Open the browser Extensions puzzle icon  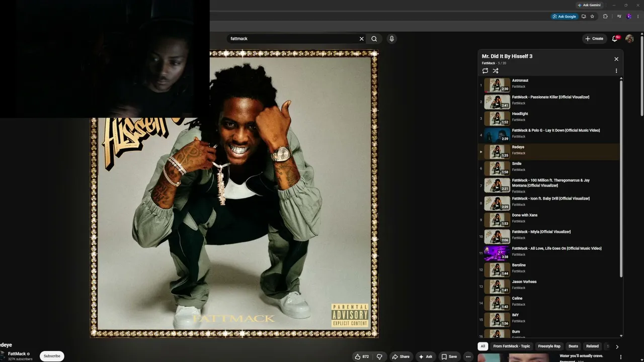coord(605,17)
